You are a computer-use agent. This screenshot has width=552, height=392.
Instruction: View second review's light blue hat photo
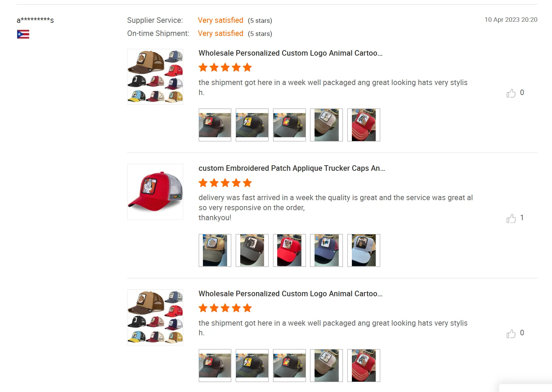(x=364, y=250)
